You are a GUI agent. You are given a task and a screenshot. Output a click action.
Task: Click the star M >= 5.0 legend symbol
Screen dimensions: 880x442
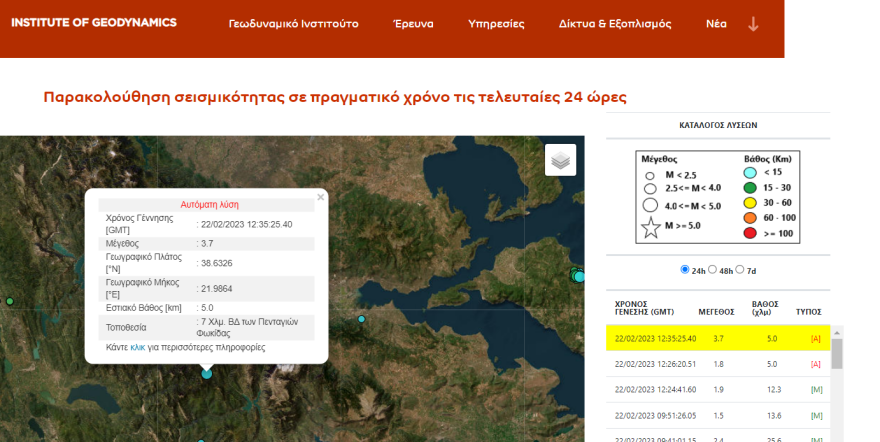(x=650, y=228)
